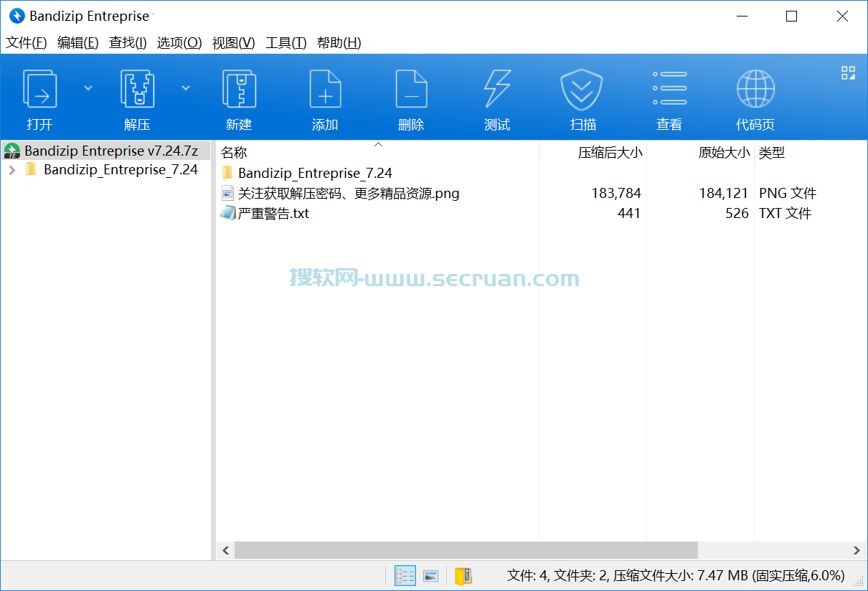Open the 查找(I) menu

(x=128, y=43)
